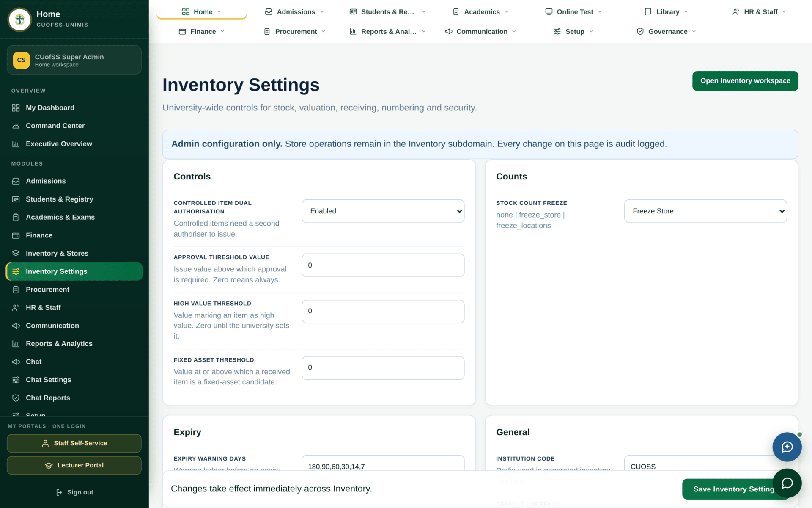Click the Setup sliders icon in top nav
Viewport: 812px width, 508px height.
coord(557,31)
